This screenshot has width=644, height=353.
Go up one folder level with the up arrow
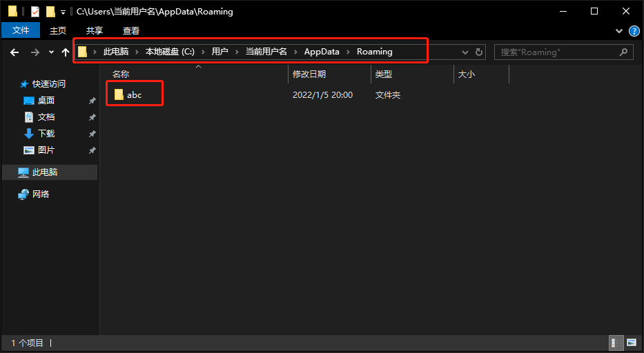(66, 52)
